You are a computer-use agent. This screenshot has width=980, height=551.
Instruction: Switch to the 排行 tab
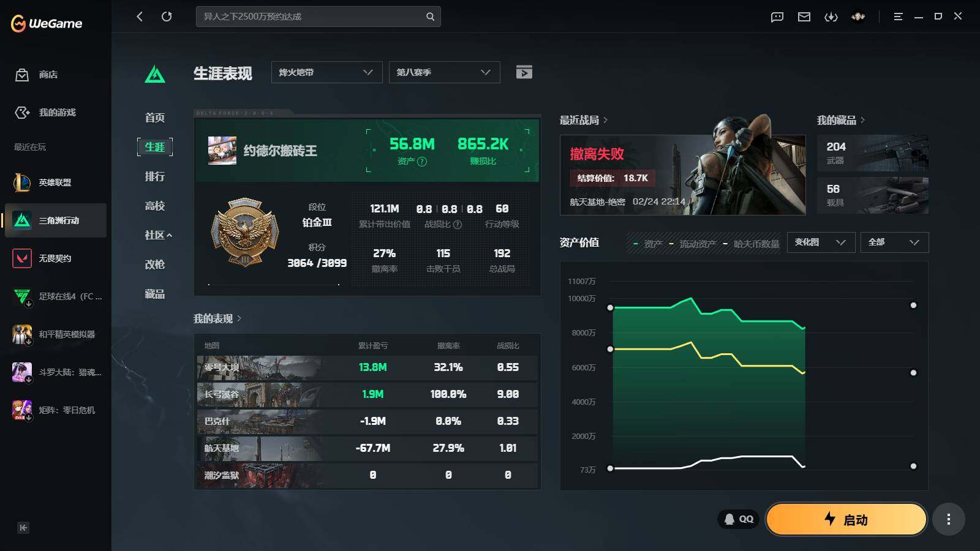[155, 176]
